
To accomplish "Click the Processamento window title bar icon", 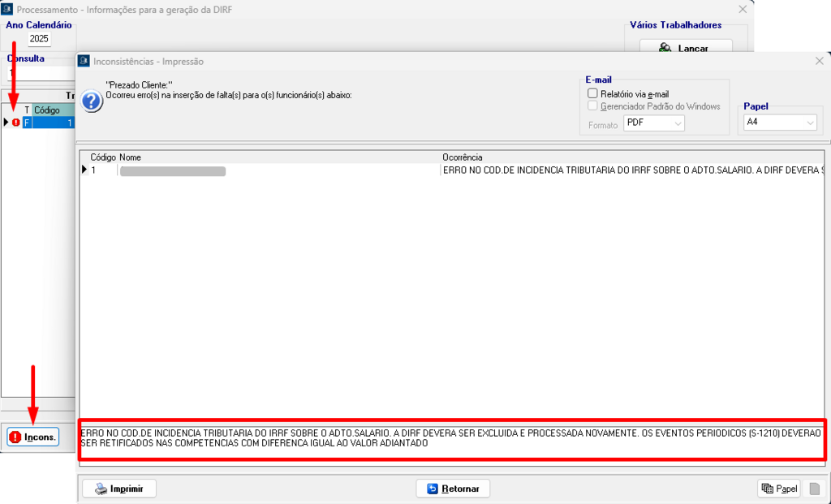I will 9,9.
